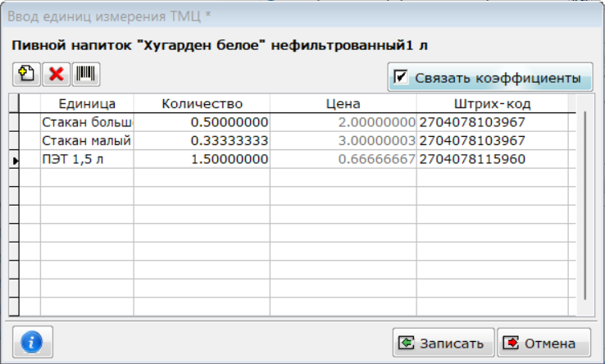
Task: Click price cell 0.66666667
Action: point(343,159)
